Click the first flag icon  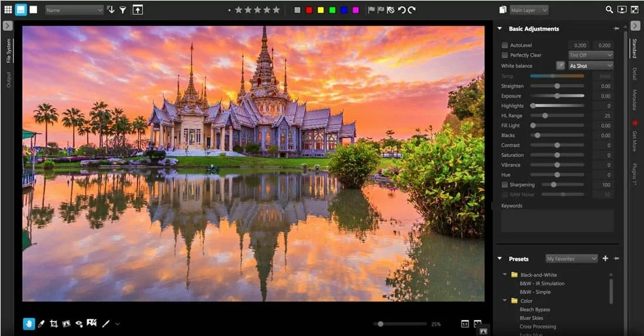coord(371,10)
